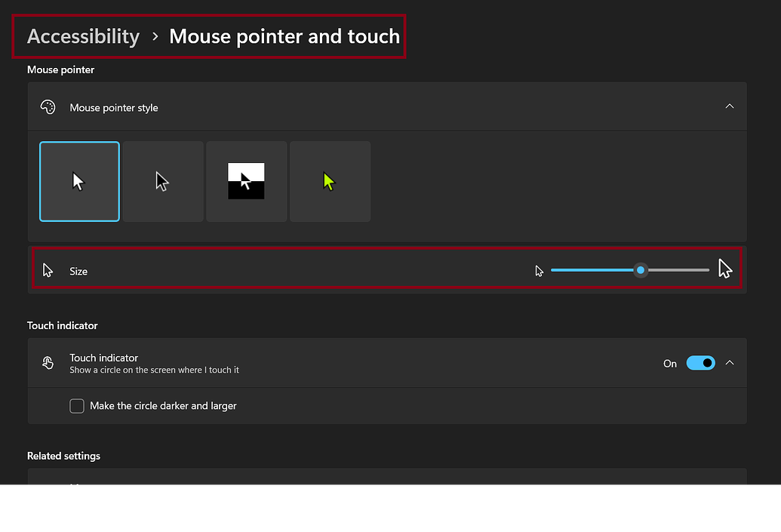Viewport: 781px width, 532px height.
Task: Collapse the Mouse pointer style section
Action: tap(730, 106)
